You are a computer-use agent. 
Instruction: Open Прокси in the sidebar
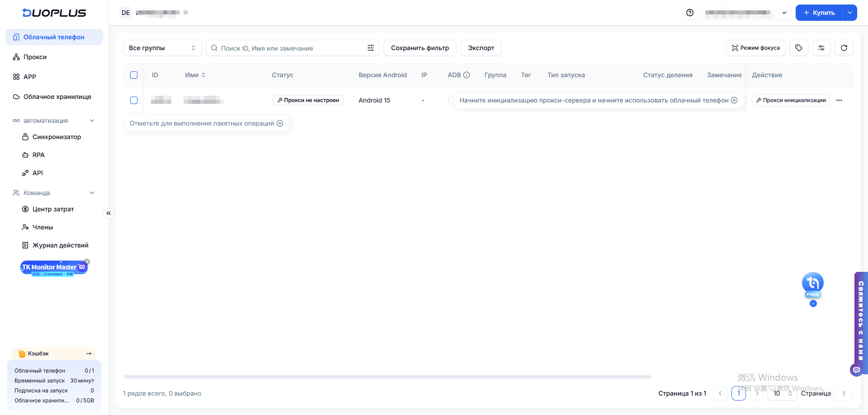pyautogui.click(x=35, y=57)
